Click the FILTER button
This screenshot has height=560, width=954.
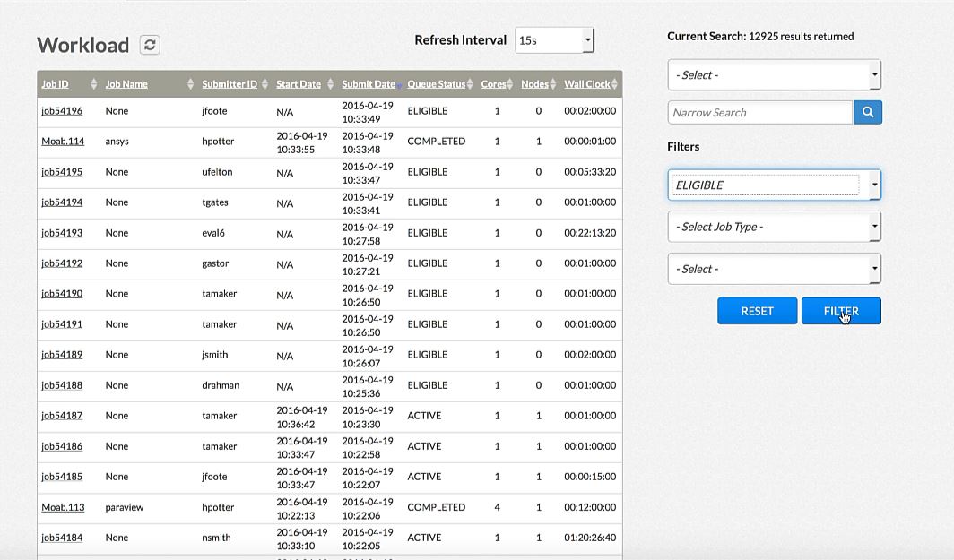(x=841, y=311)
